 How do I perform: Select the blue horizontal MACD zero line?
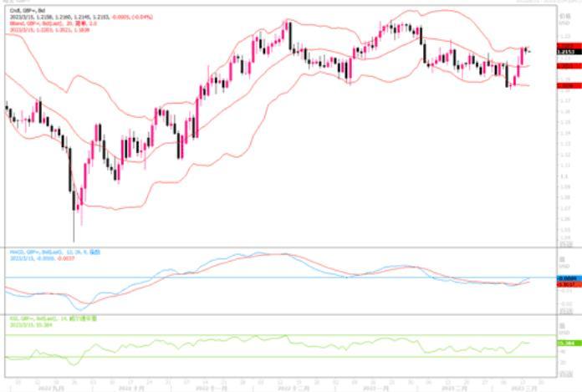click(x=251, y=277)
